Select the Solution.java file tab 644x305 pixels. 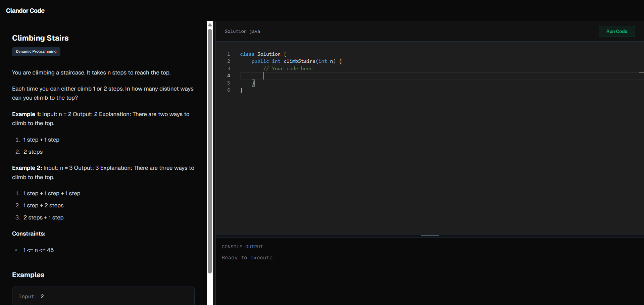click(242, 31)
